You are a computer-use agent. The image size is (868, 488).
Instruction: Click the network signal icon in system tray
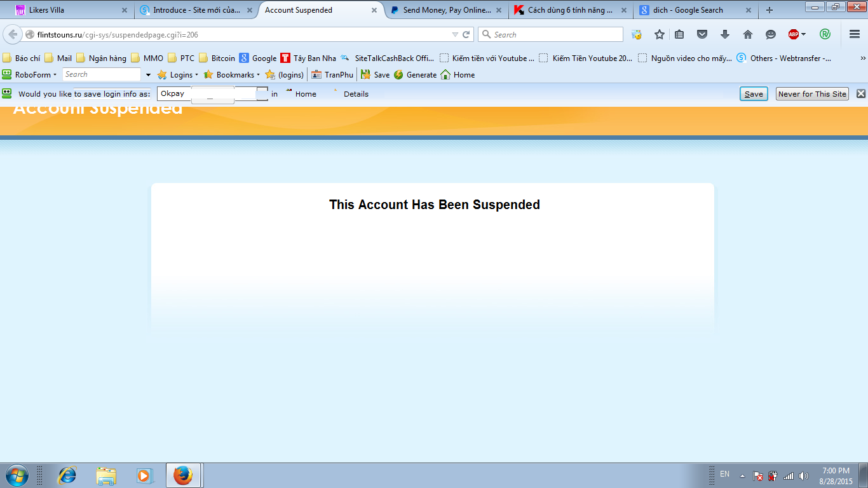789,476
